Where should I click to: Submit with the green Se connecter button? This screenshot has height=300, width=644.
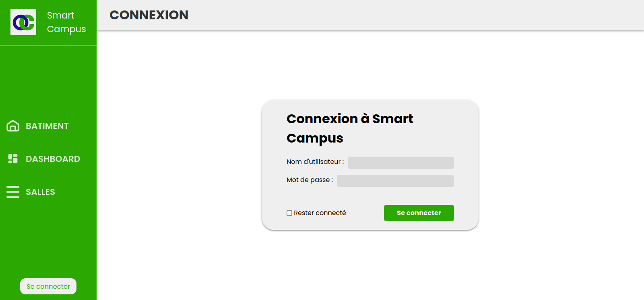[419, 213]
